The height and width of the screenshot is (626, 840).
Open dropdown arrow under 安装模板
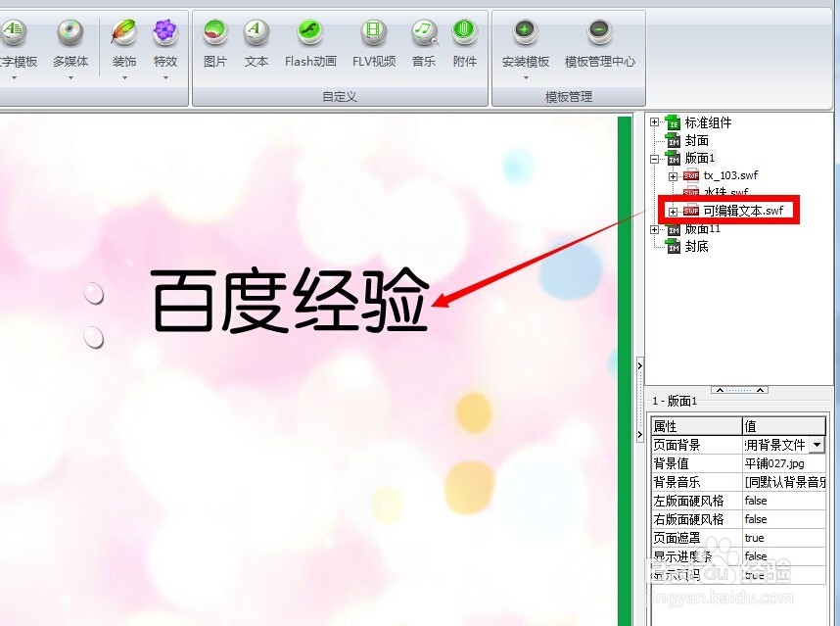[x=526, y=78]
